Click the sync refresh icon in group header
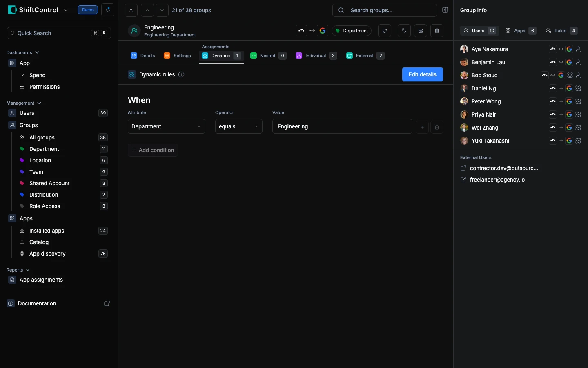The height and width of the screenshot is (368, 588). (384, 31)
